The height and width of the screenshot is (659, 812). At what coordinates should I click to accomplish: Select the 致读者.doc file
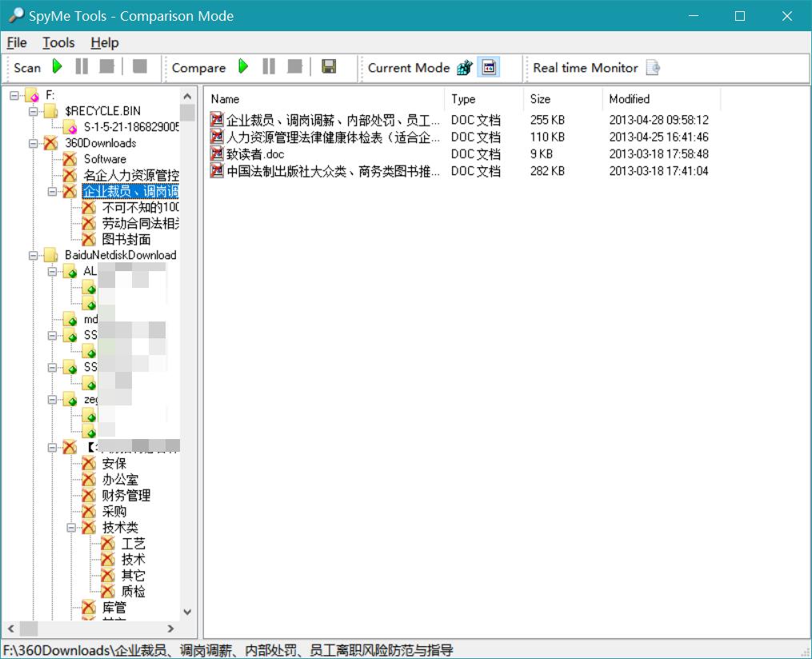click(254, 154)
